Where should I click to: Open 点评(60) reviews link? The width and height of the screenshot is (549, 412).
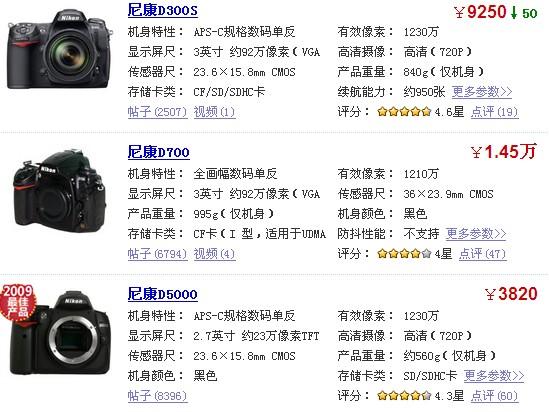(494, 396)
